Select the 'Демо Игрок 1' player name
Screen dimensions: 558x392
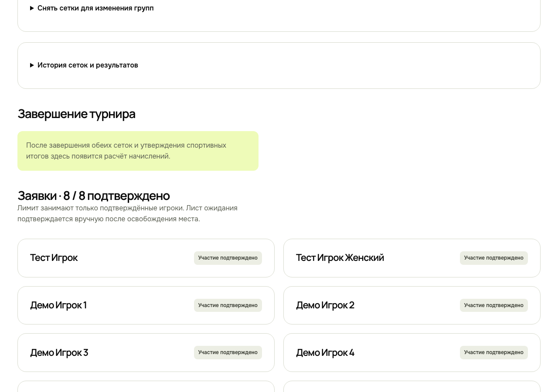click(x=58, y=305)
